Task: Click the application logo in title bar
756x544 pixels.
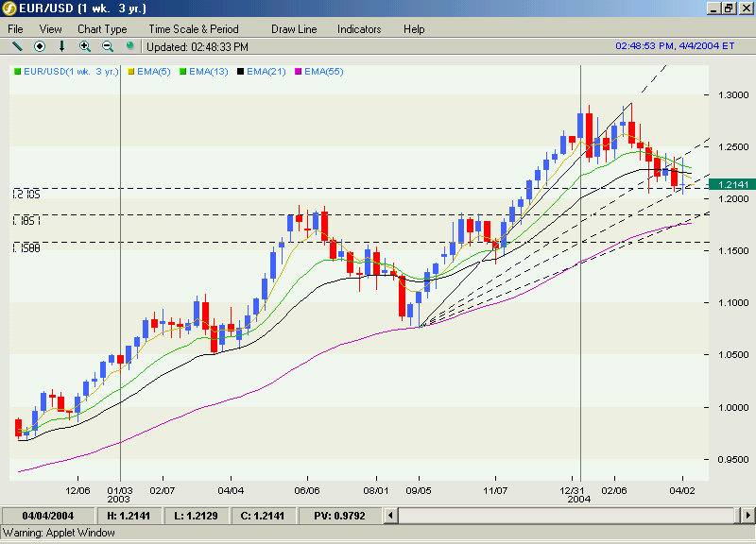Action: pyautogui.click(x=9, y=8)
